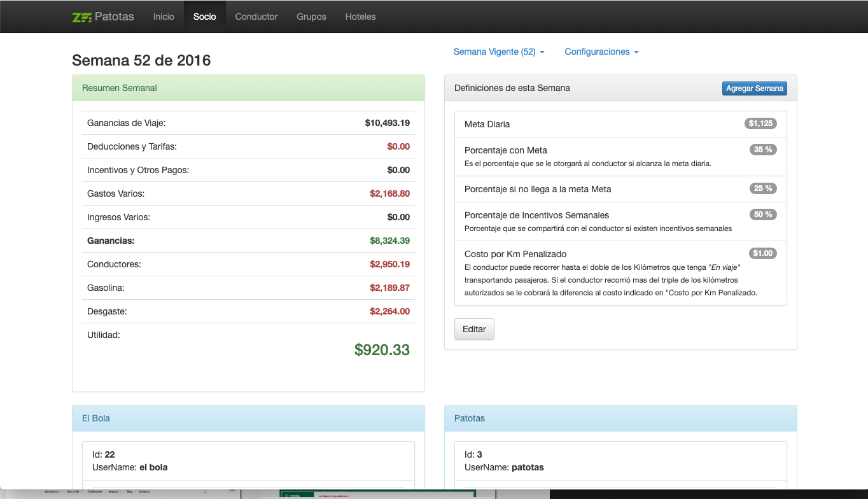This screenshot has height=499, width=868.
Task: Go to the Inicio page
Action: [x=164, y=17]
